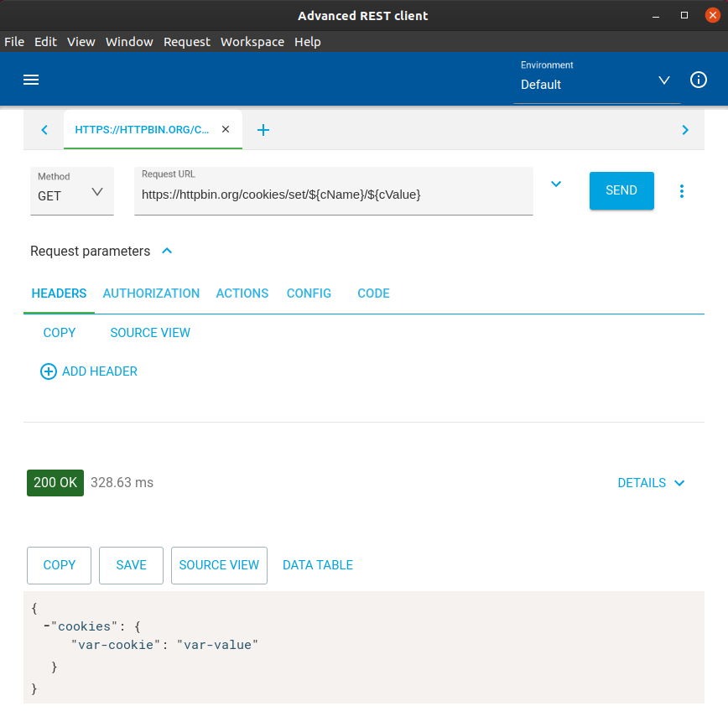Click the SEND button
Viewport: 728px width, 727px height.
621,190
